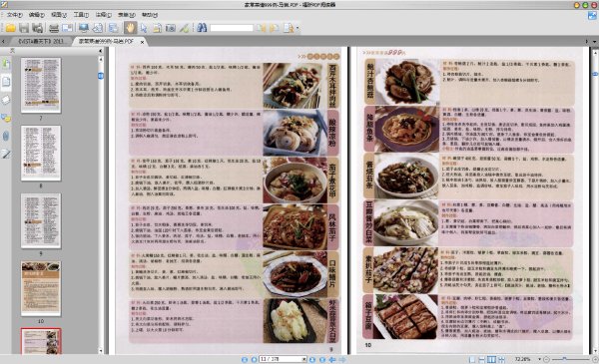
Task: Click the find next result icon
Action: tap(274, 28)
